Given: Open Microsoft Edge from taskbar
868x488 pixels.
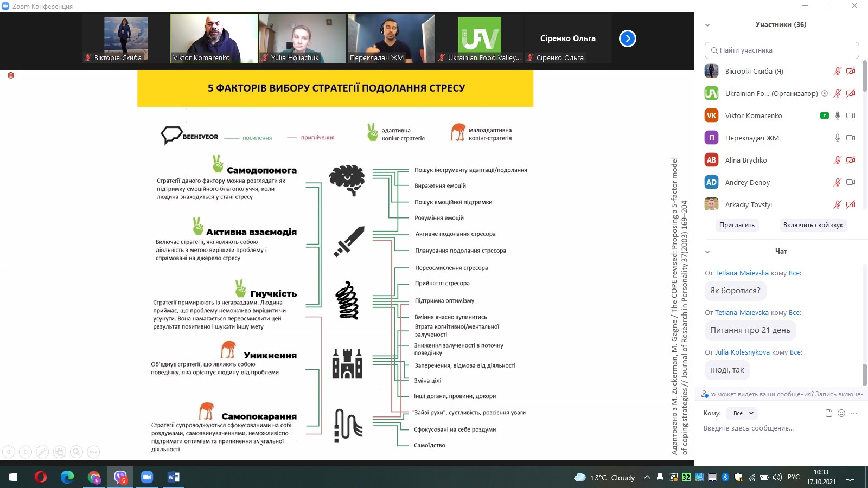Looking at the screenshot, I should pos(67,477).
